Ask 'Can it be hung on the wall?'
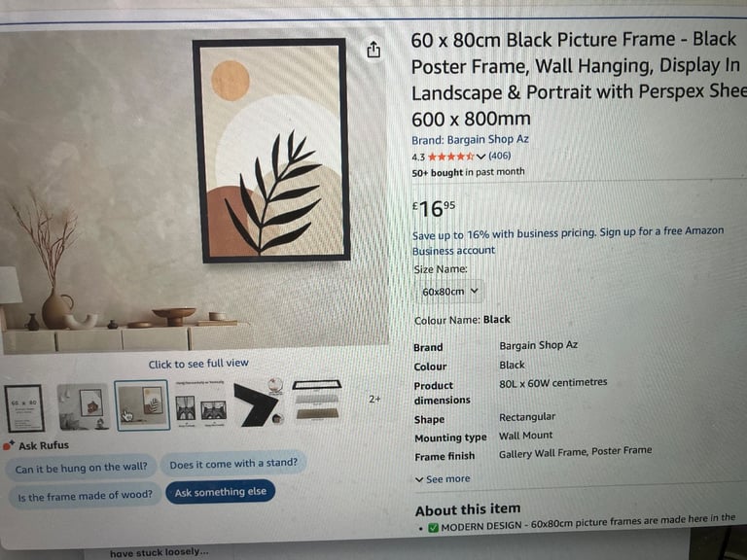 pyautogui.click(x=81, y=468)
